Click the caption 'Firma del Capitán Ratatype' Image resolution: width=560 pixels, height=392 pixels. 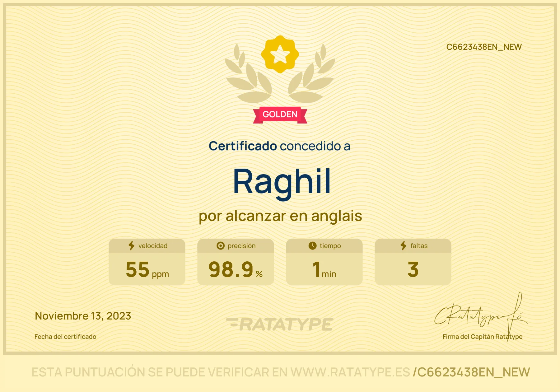pyautogui.click(x=483, y=337)
